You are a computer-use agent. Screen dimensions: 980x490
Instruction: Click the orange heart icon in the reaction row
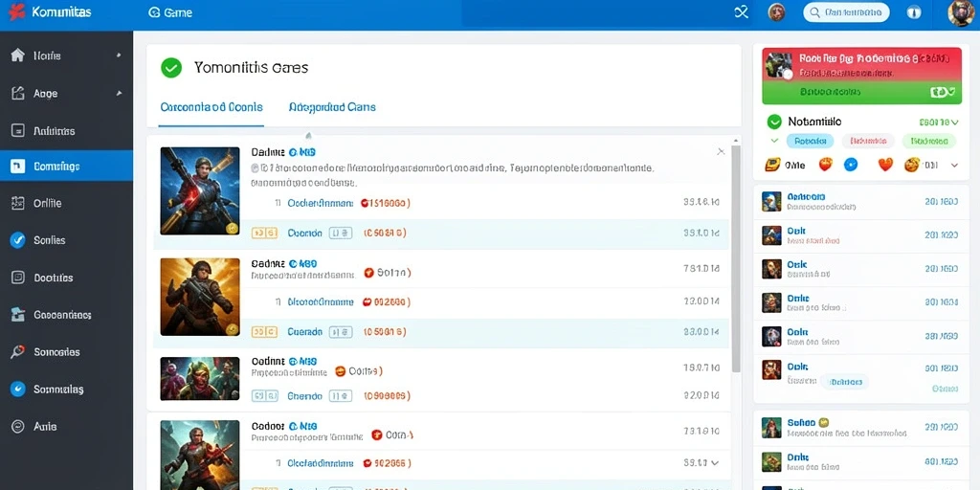point(885,165)
